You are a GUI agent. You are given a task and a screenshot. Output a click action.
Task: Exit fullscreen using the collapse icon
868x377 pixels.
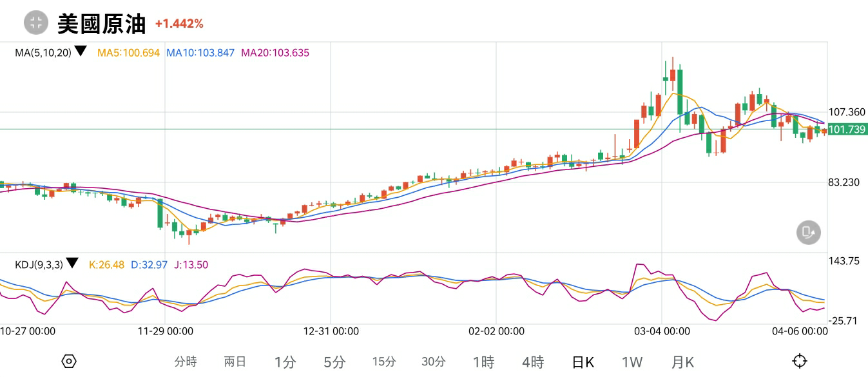point(36,23)
